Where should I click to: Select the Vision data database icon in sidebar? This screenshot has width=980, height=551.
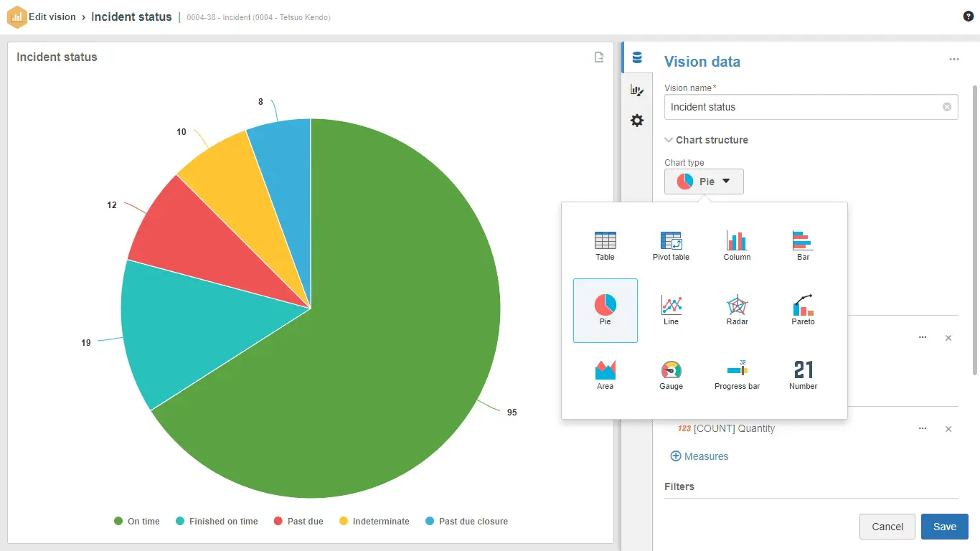tap(636, 57)
